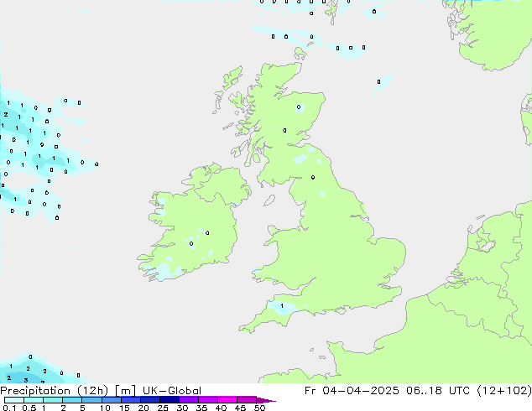Click the '3' precipitation value in the bottom-left ocean area
This screenshot has height=411, width=532.
click(x=26, y=381)
